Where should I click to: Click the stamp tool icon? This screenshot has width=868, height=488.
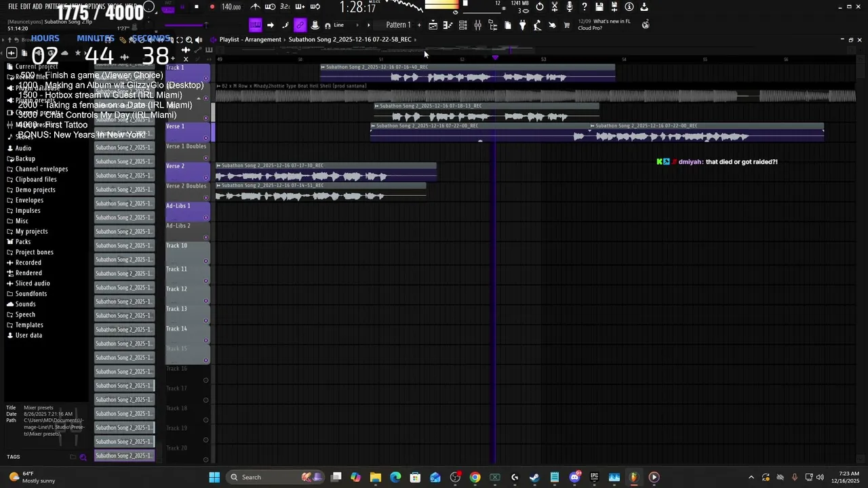(315, 25)
